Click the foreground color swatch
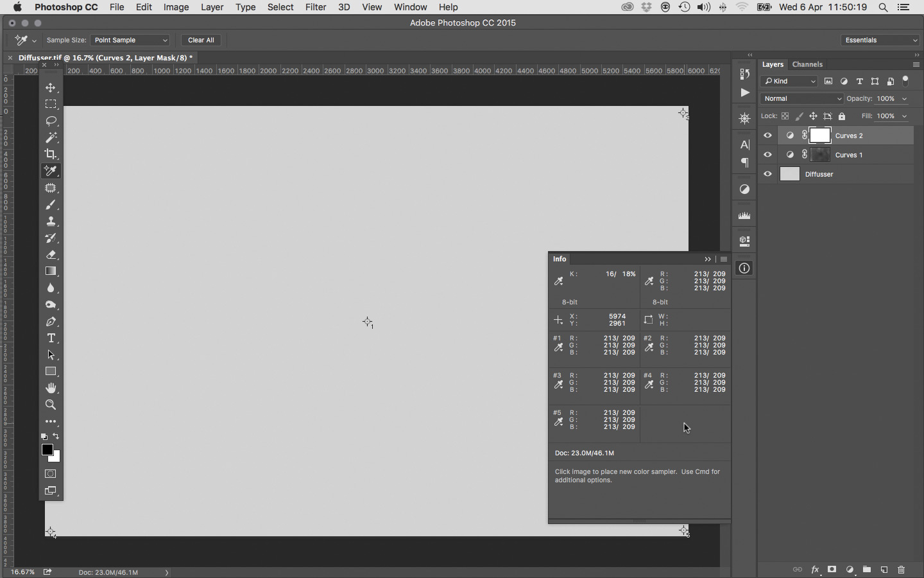This screenshot has width=924, height=578. tap(47, 450)
